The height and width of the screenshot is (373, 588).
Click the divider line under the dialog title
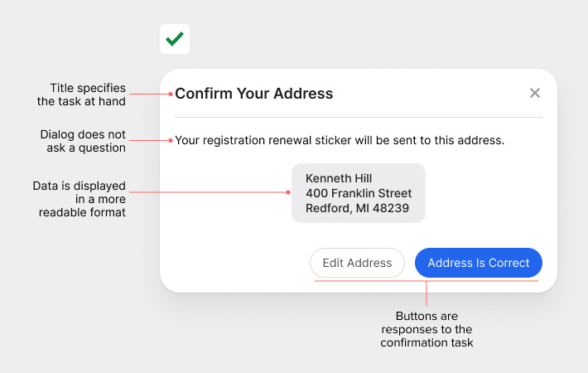tap(358, 117)
